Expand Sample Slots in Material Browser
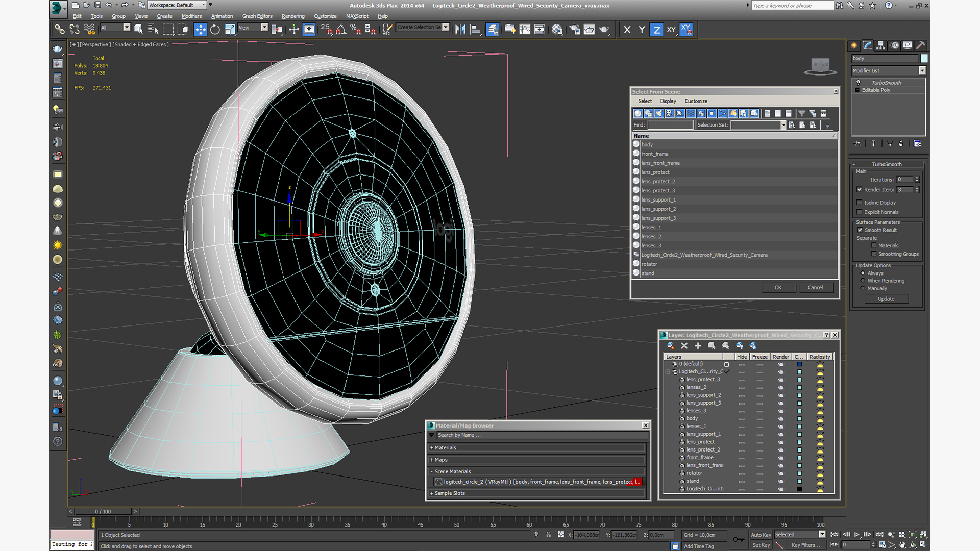 (432, 494)
